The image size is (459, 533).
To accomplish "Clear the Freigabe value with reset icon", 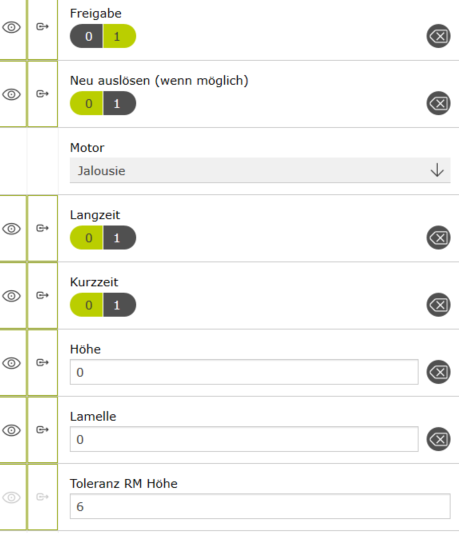I will coord(438,36).
